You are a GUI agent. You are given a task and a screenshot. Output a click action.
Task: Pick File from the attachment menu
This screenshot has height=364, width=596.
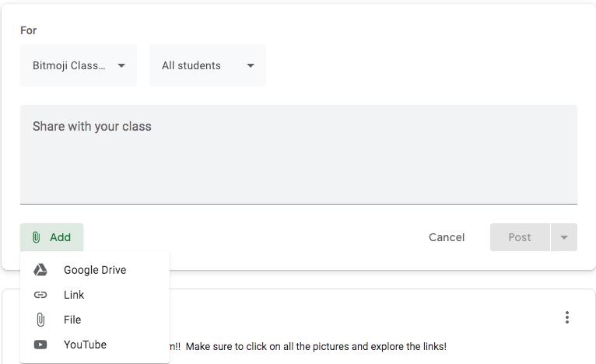pos(72,320)
